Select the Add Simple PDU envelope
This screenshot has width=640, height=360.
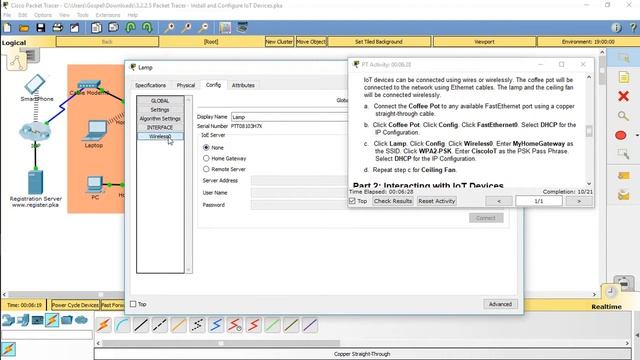[x=623, y=176]
